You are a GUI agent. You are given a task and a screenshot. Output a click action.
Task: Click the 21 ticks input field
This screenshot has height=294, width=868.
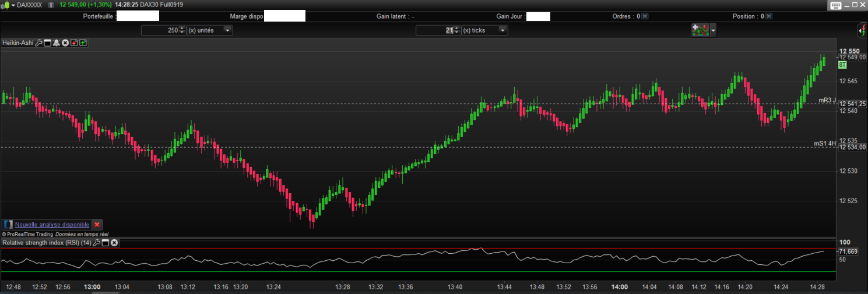[x=434, y=30]
